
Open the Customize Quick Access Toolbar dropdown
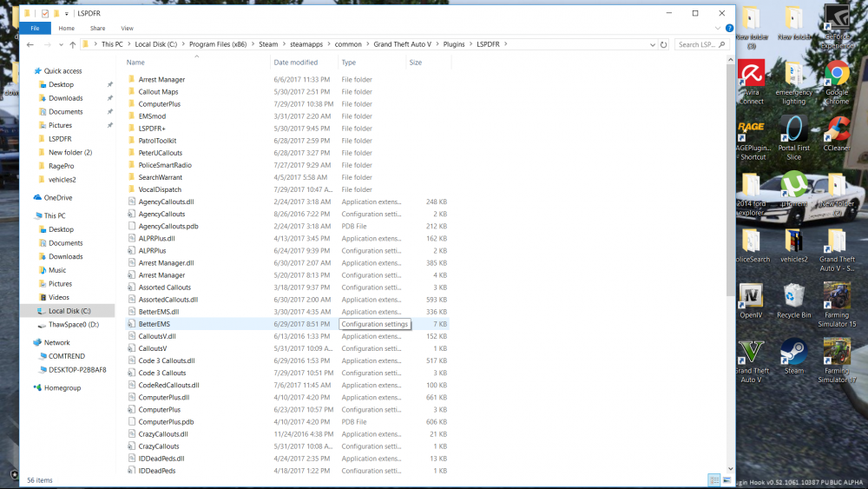[x=67, y=13]
